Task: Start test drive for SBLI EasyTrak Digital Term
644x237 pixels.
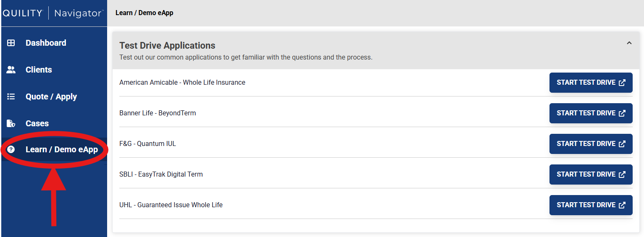Action: click(590, 174)
